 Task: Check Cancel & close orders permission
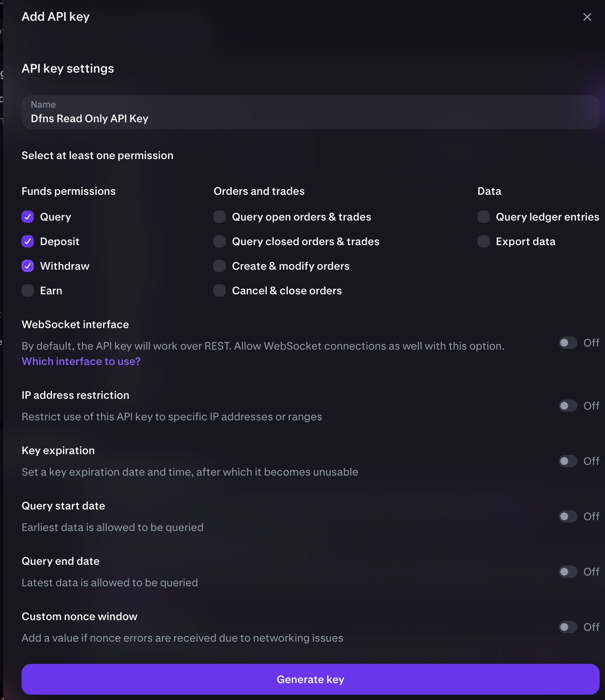219,290
